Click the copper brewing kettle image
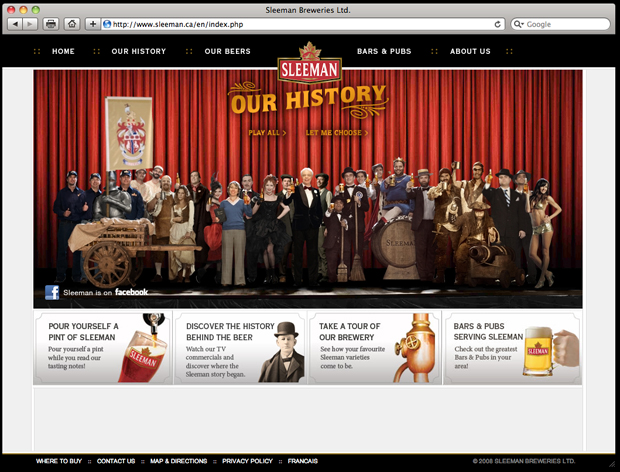This screenshot has height=472, width=620. 414,348
